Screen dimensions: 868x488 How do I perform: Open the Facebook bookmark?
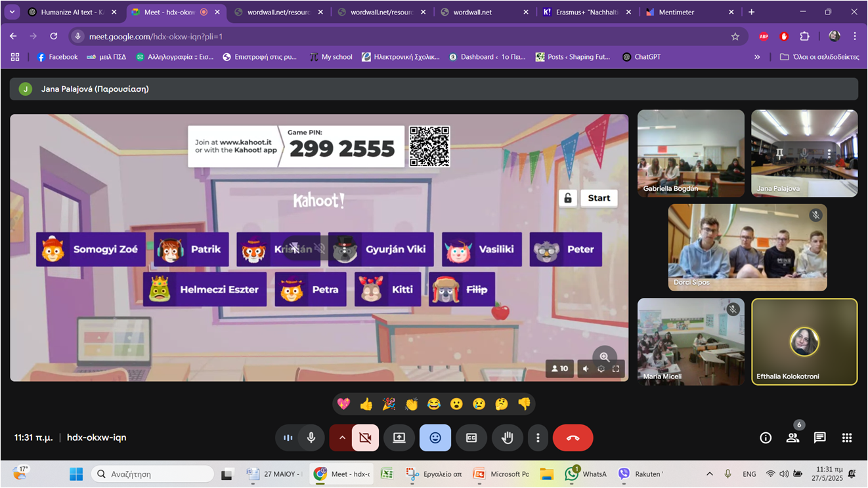pyautogui.click(x=57, y=57)
